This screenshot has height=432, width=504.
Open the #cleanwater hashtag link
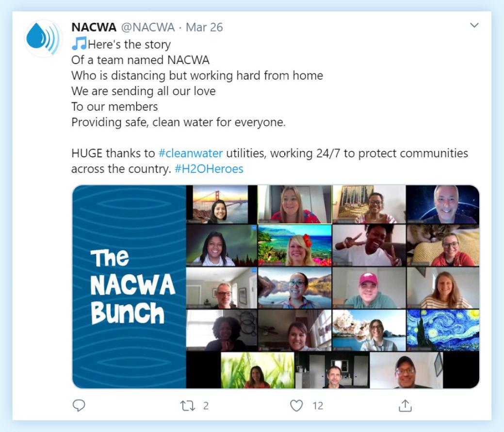[191, 153]
